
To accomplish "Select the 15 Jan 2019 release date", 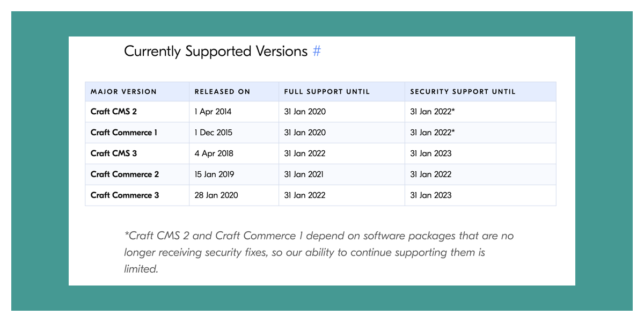I will (214, 174).
